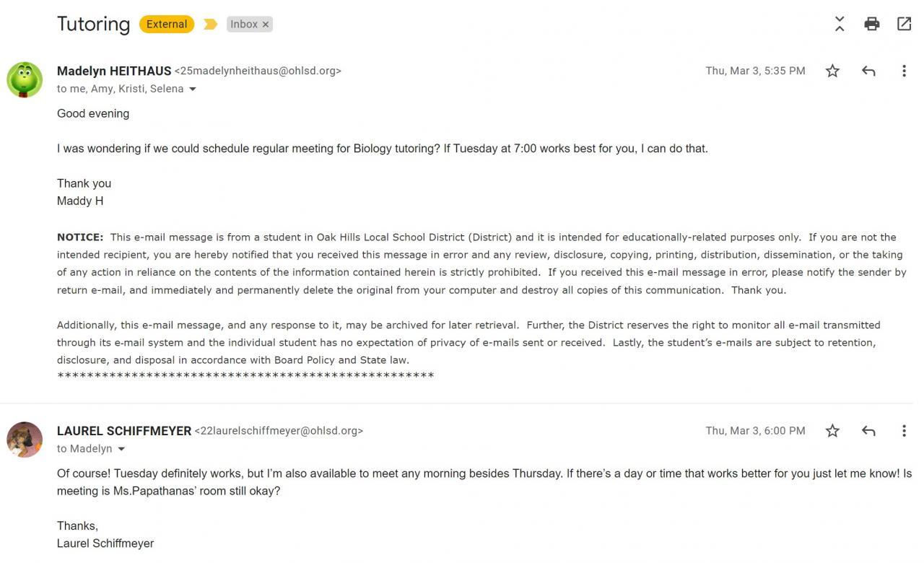The image size is (924, 563).
Task: Expand recipient details under Laurel Schiffmeyer
Action: (x=121, y=449)
